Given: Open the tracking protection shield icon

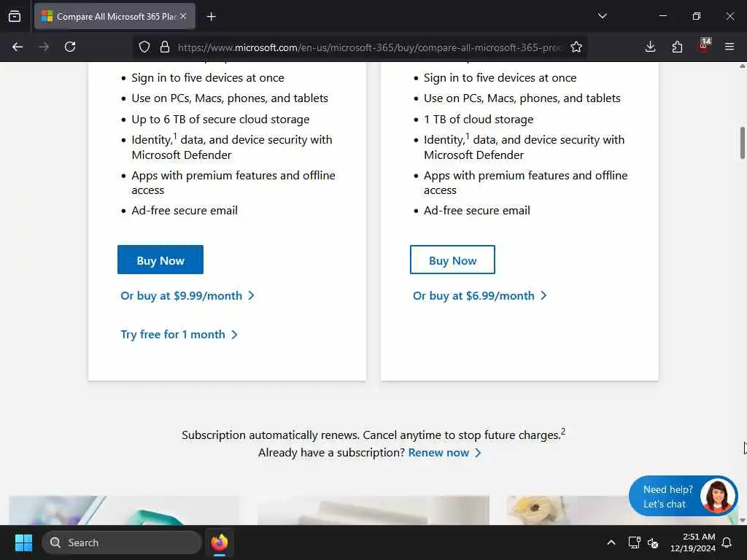Looking at the screenshot, I should (x=144, y=47).
